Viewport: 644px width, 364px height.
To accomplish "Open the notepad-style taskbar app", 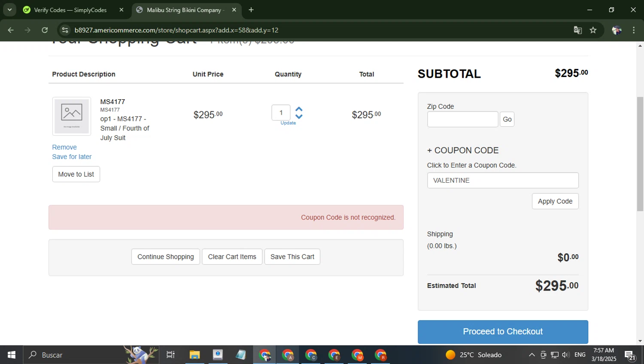I will point(241,355).
